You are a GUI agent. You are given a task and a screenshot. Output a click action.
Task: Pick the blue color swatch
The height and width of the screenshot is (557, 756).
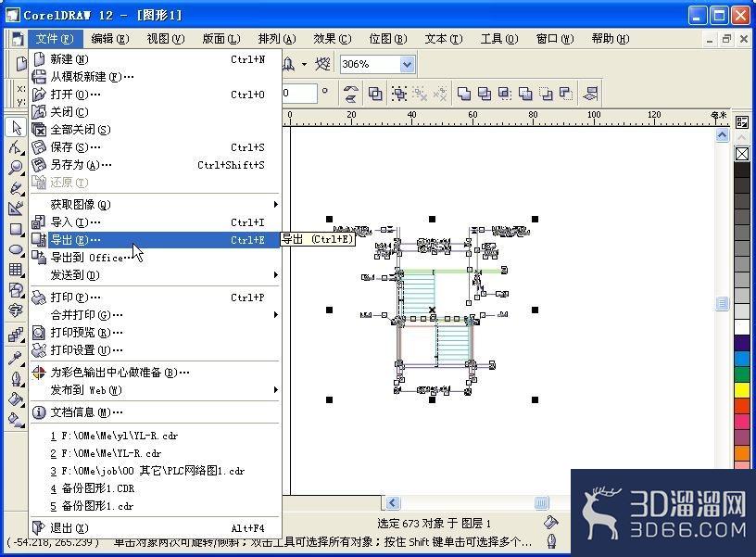pos(742,359)
